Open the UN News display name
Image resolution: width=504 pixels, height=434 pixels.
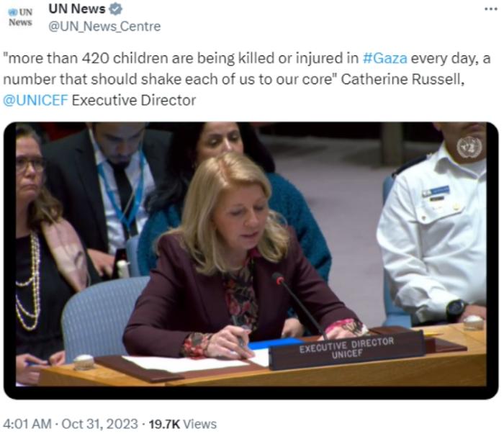(77, 9)
